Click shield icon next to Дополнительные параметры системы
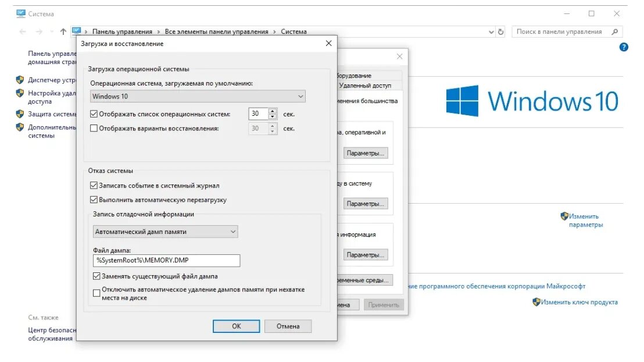Viewport: 644px width, 362px height. [20, 127]
